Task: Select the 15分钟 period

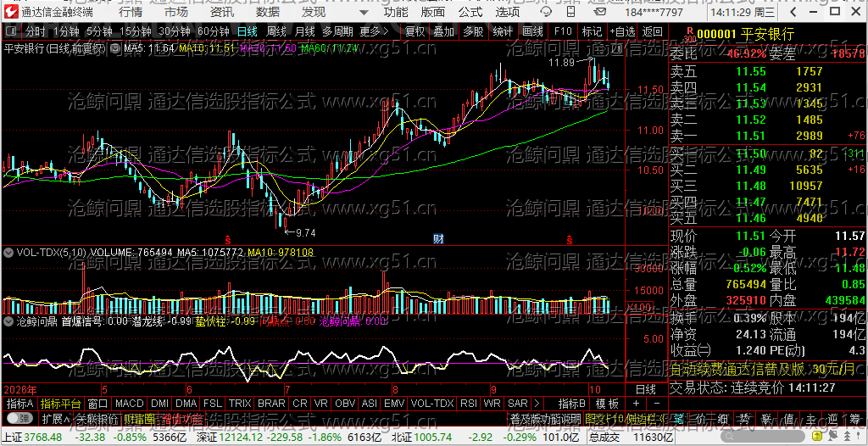Action: [135, 31]
